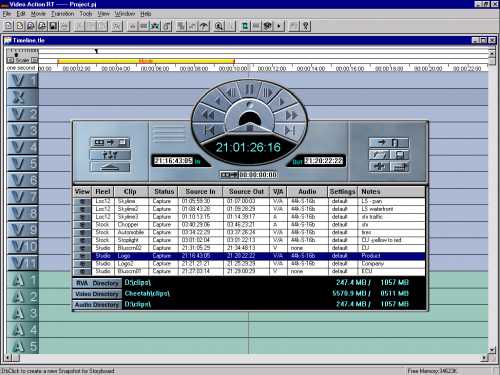This screenshot has width=500, height=375.
Task: Click the In timecode field 21:16:43:05
Action: 173,161
